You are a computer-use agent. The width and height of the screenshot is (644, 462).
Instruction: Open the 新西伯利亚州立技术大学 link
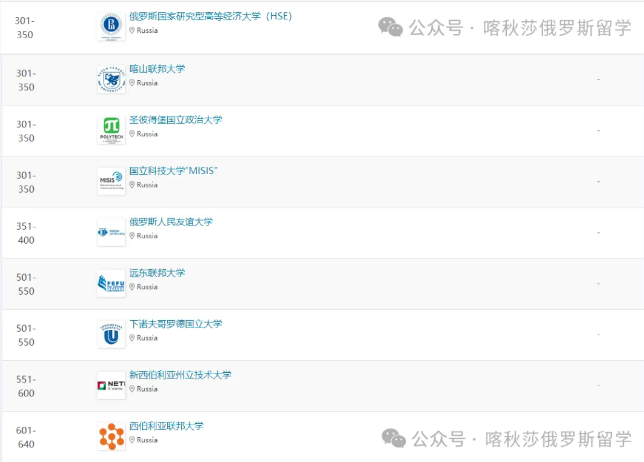(x=180, y=375)
